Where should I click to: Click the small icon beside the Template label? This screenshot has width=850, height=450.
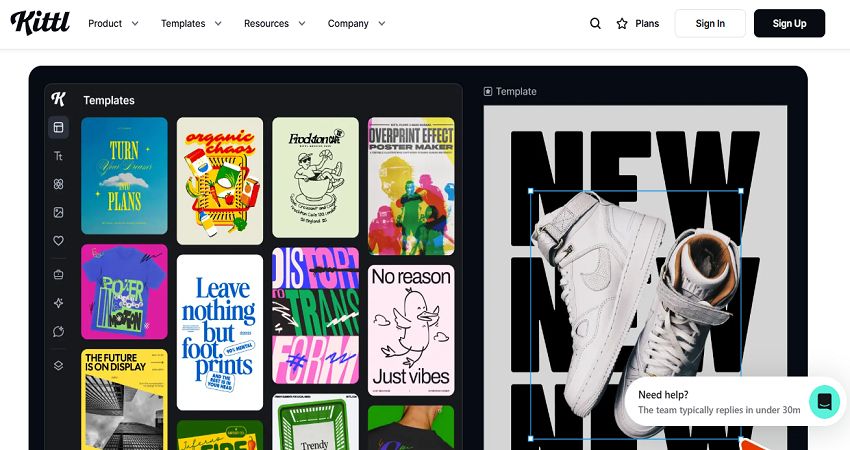point(488,92)
